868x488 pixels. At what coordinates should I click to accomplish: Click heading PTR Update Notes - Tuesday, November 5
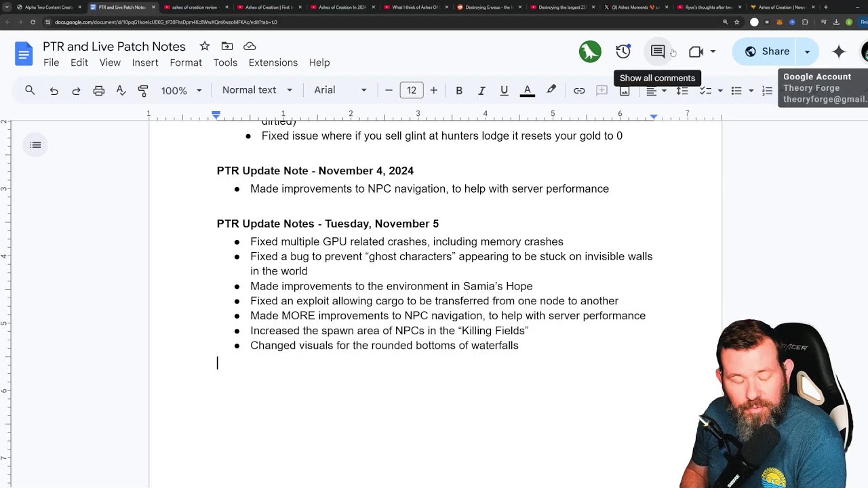pos(328,224)
